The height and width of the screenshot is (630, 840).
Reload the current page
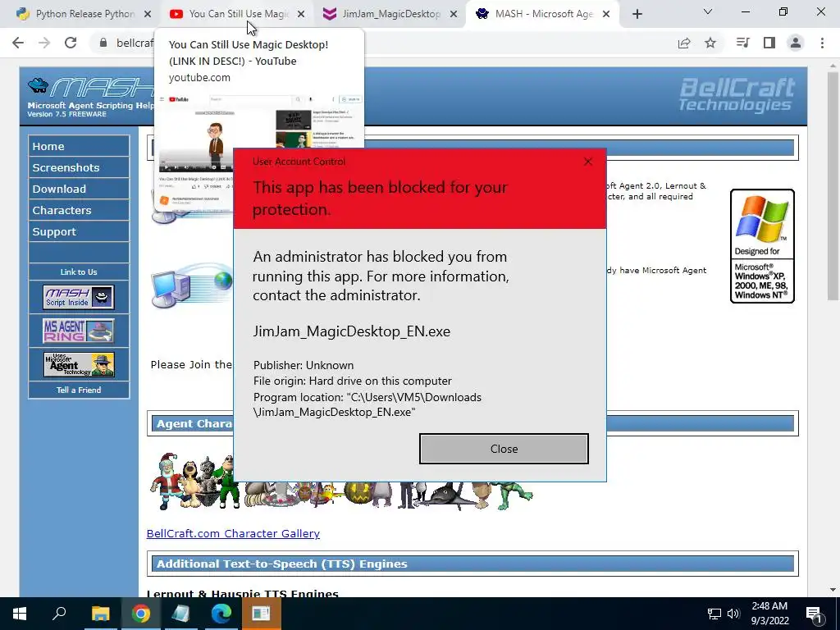(71, 43)
